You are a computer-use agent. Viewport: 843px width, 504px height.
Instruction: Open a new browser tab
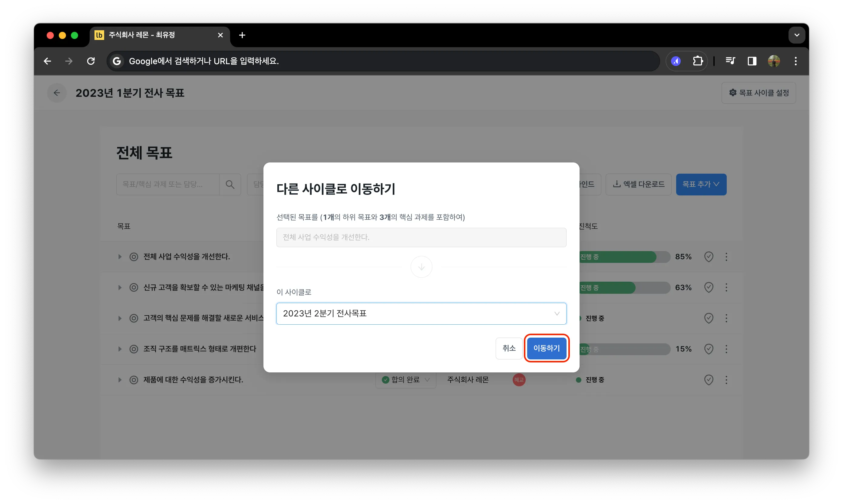click(242, 35)
